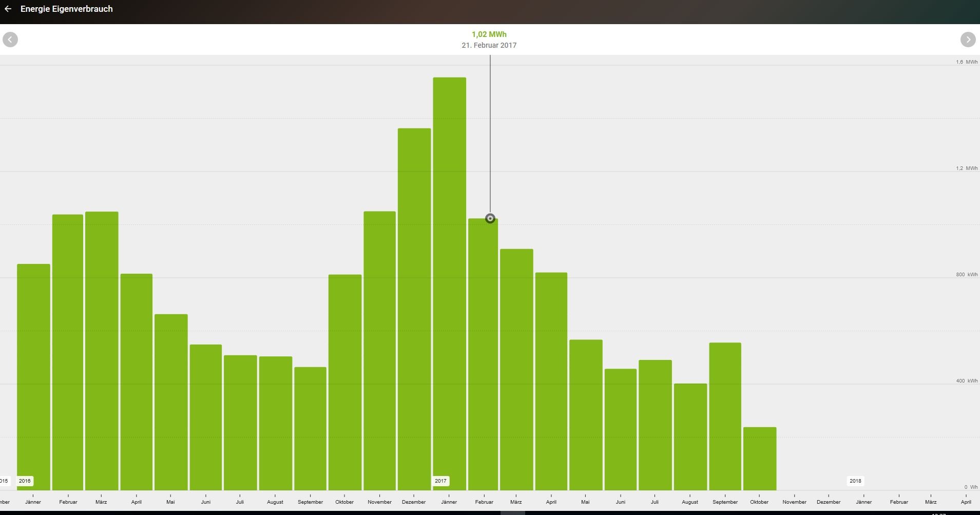Select the March 2017 bar
The height and width of the screenshot is (515, 980).
pos(516,370)
